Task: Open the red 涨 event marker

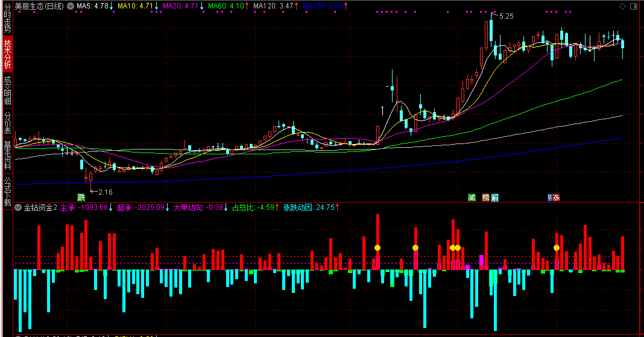Action: tap(556, 198)
